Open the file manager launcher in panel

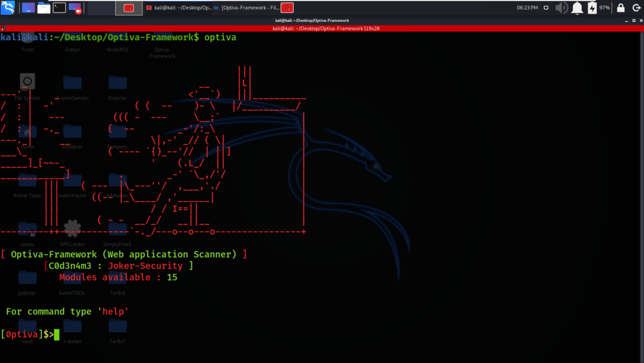[44, 8]
